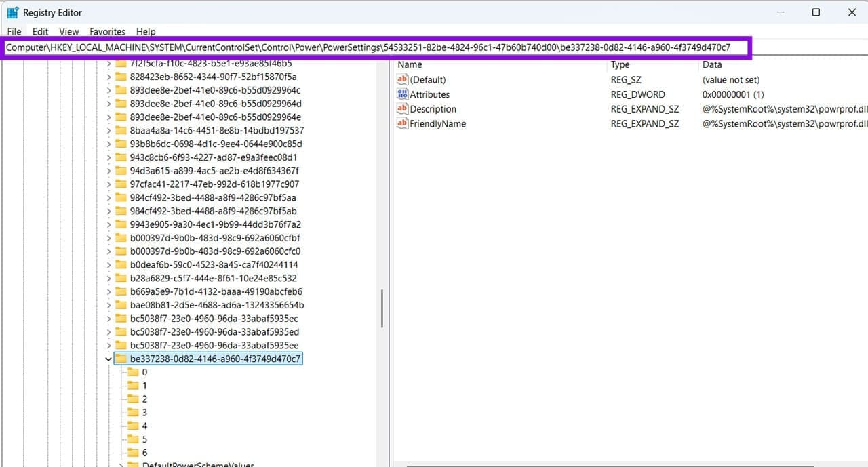The width and height of the screenshot is (868, 467).
Task: Click folder icon of key bc5038f7 ending 35ee
Action: click(x=121, y=345)
